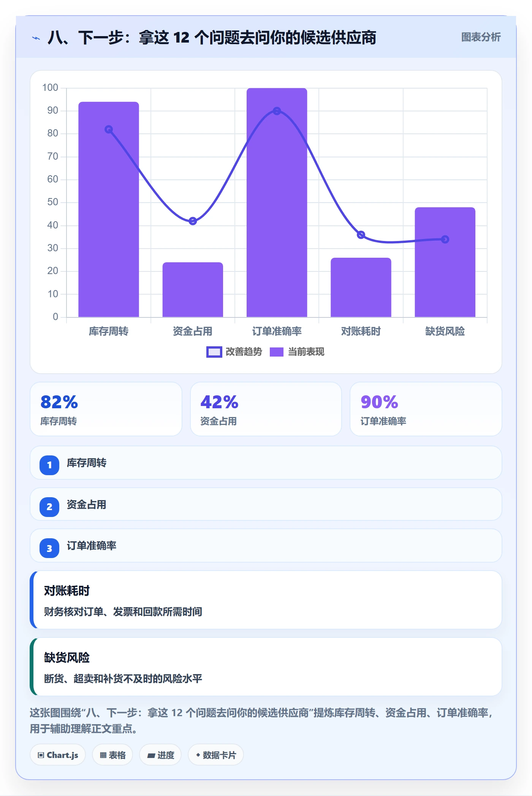The width and height of the screenshot is (532, 796).
Task: Click the 资金占用 bar in chart
Action: (x=193, y=290)
